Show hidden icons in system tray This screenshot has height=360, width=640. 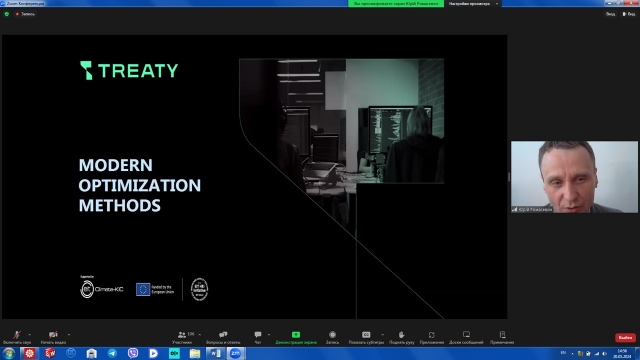point(572,353)
